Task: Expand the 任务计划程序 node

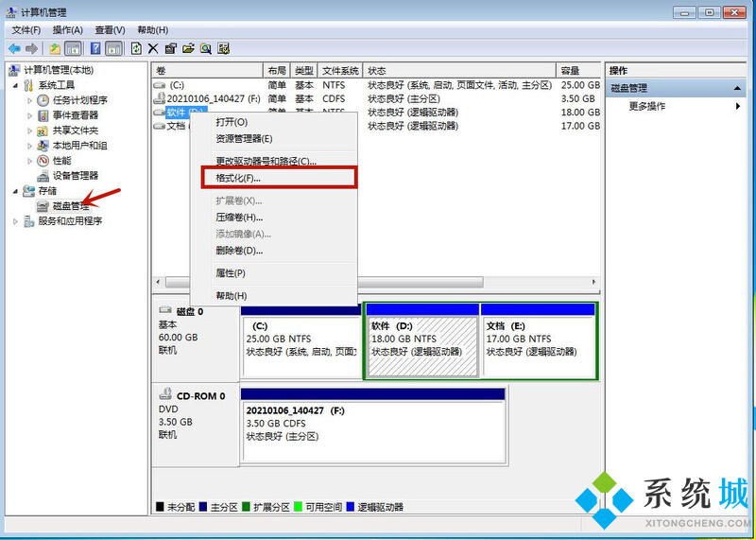Action: 29,100
